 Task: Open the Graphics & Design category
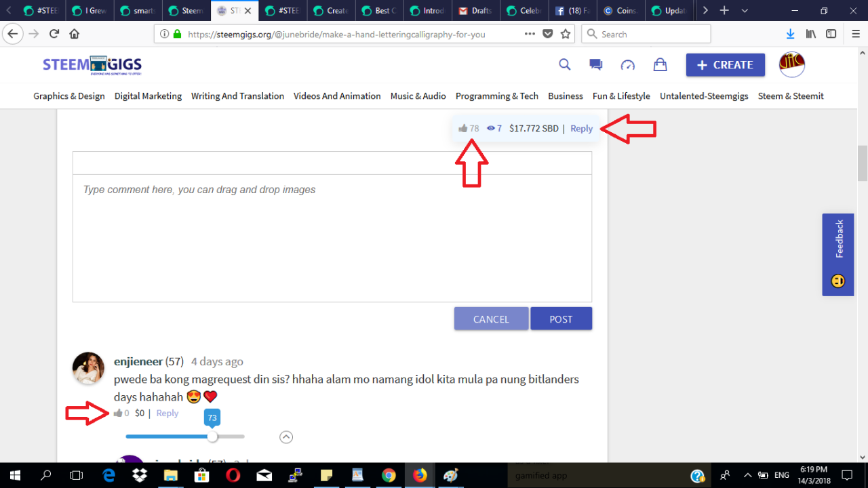click(x=69, y=96)
